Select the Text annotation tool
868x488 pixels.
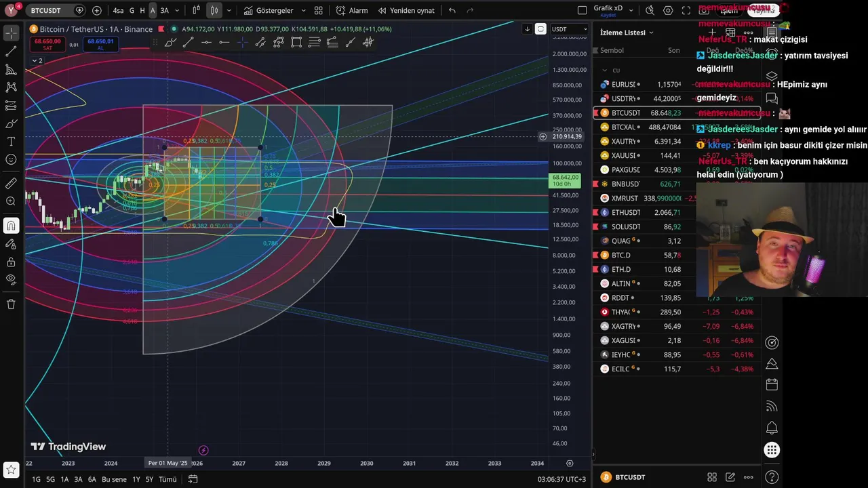(11, 142)
